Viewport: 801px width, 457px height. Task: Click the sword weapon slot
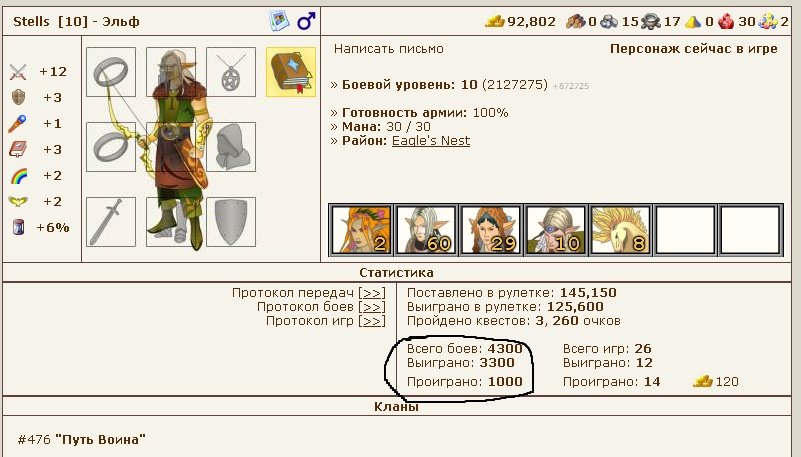pos(111,222)
